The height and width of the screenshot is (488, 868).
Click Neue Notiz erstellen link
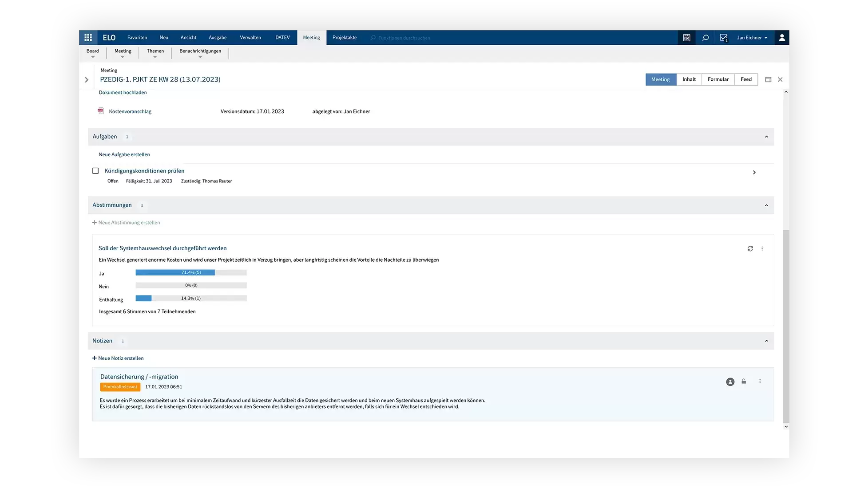coord(120,358)
